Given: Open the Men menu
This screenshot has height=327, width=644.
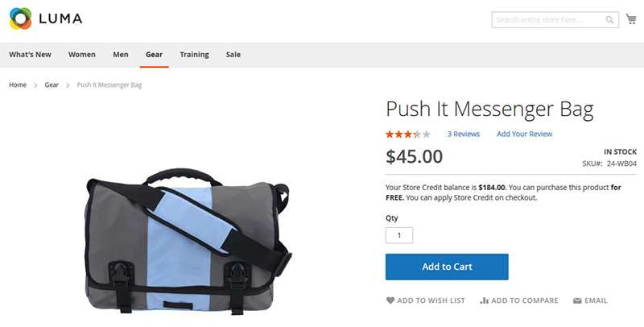Looking at the screenshot, I should point(120,55).
